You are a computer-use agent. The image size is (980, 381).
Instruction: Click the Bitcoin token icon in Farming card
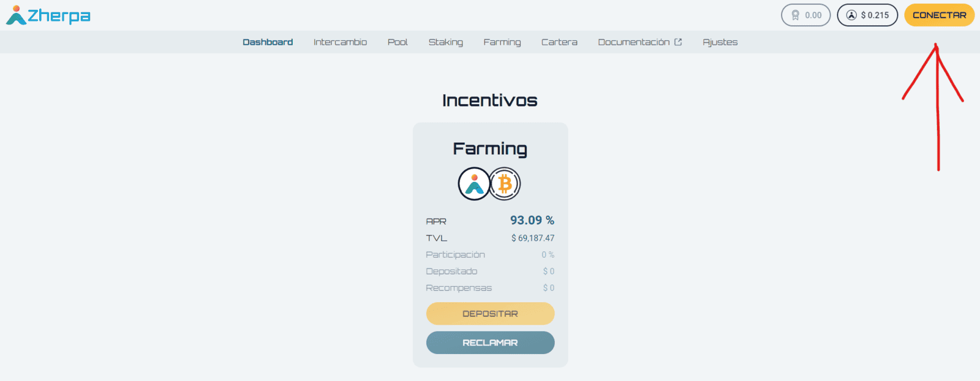click(505, 184)
